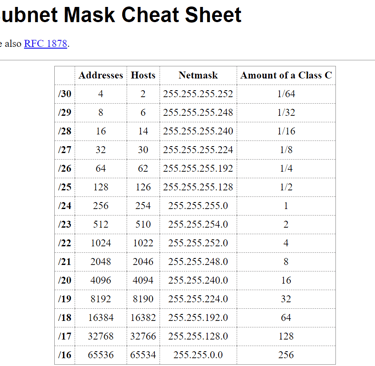Select netmask 255.255.255.224

[x=198, y=150]
